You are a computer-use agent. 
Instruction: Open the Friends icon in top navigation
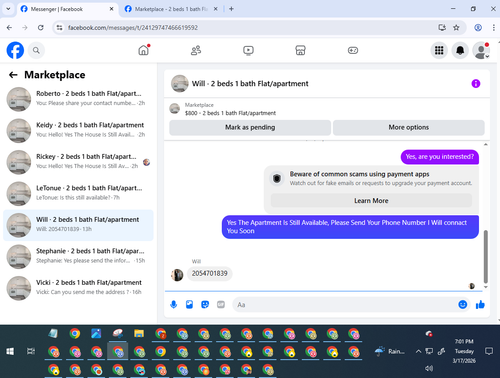196,50
